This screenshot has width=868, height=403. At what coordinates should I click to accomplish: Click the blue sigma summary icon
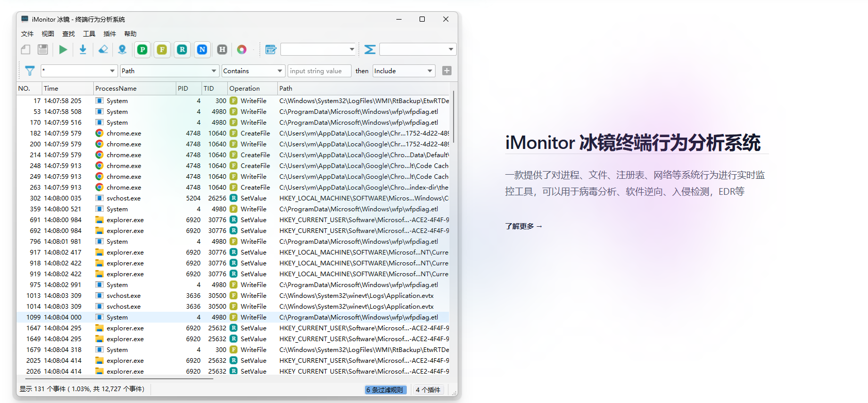click(370, 49)
